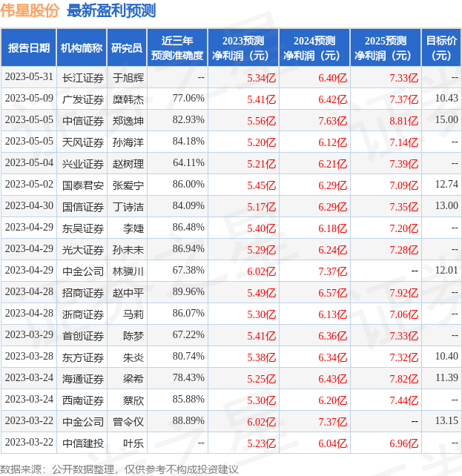Screen dimensions: 462x476
Task: Select the 国泰君安 institution cell
Action: pos(83,186)
